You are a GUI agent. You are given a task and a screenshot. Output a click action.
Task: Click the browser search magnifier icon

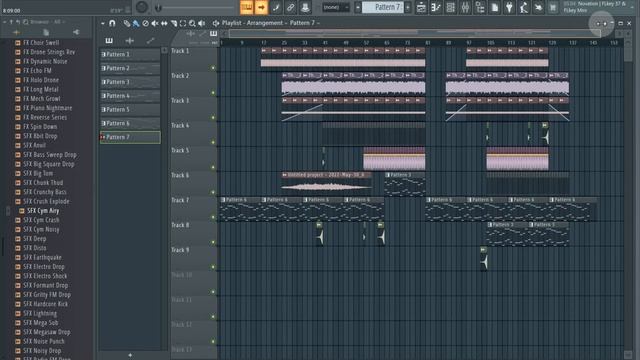click(26, 22)
